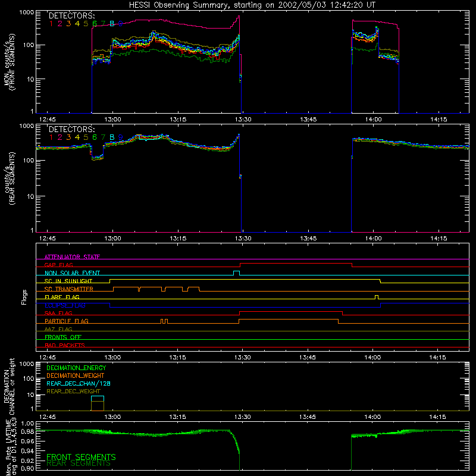Image resolution: width=476 pixels, height=476 pixels.
Task: Select detector 4 in the rear segments legend
Action: [77, 137]
